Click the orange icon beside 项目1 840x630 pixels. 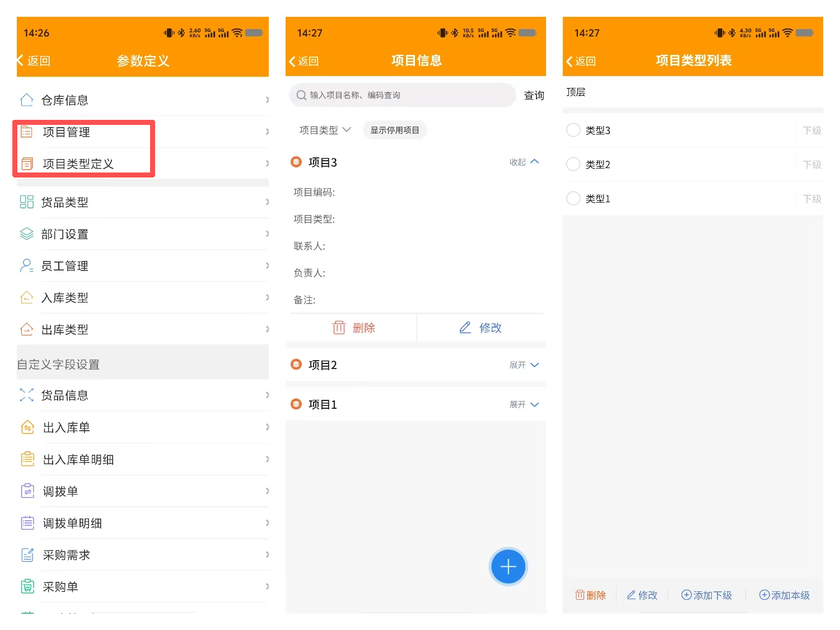[x=296, y=404]
